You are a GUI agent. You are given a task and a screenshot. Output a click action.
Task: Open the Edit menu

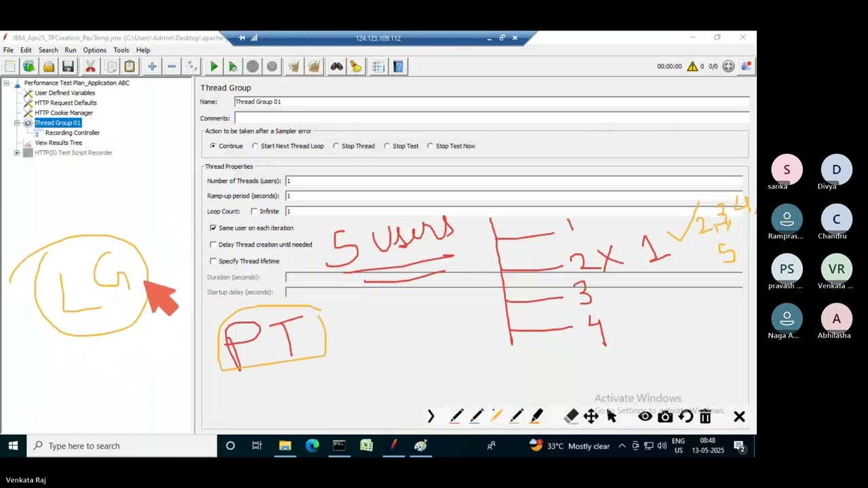(26, 50)
